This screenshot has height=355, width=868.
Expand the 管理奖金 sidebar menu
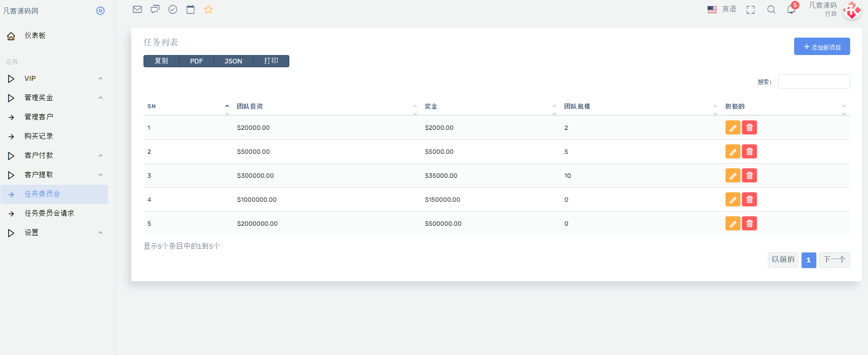[54, 98]
